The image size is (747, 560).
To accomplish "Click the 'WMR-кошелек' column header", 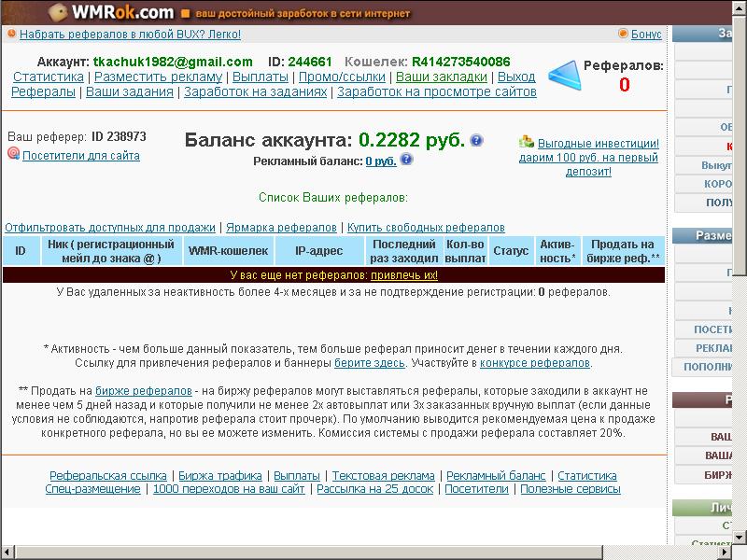I will pos(228,251).
